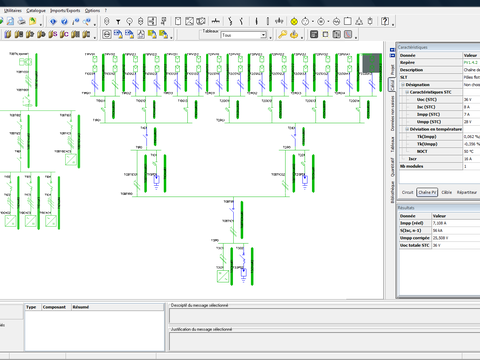Switch to the Projet side tab

coord(392,70)
